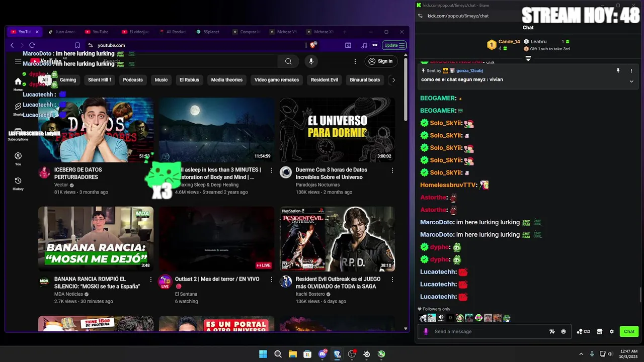Open Windows Start menu
This screenshot has height=362, width=644.
coord(263,354)
